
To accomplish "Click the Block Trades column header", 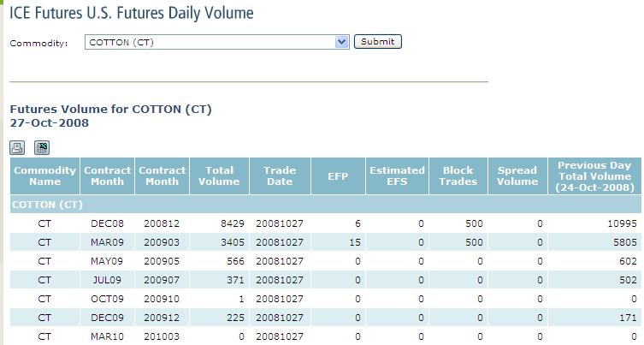I will click(x=458, y=176).
